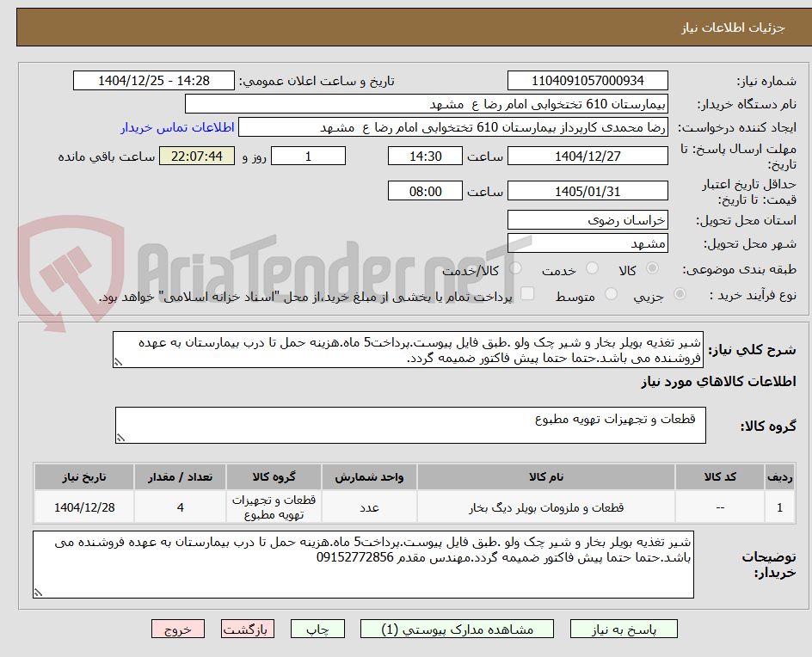Image resolution: width=812 pixels, height=657 pixels.
Task: Click the نام کالا column header
Action: click(x=546, y=476)
